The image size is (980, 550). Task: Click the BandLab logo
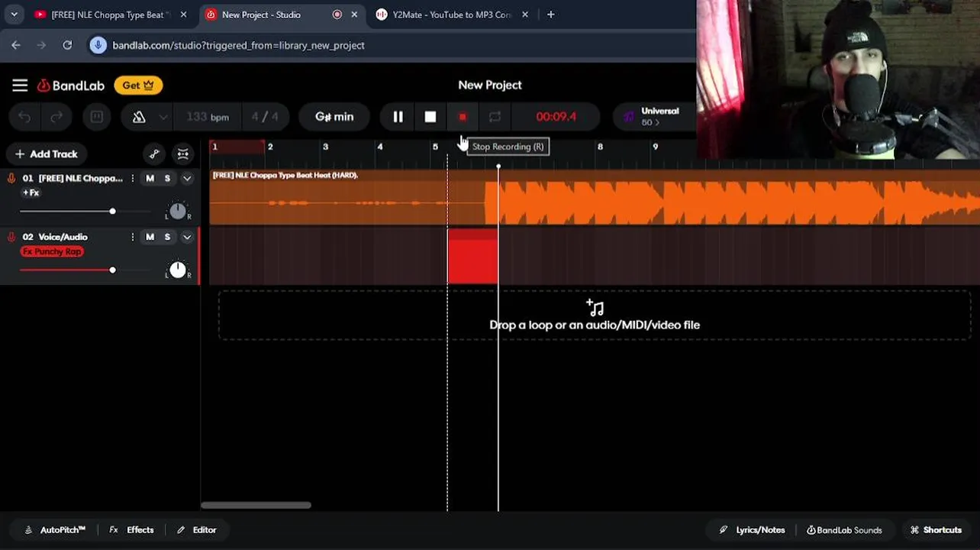(71, 86)
